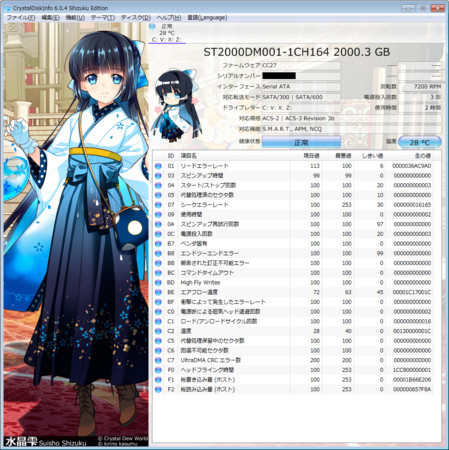Screen dimensions: 449x450
Task: Click status icon for attribute B7 ベンダ固有
Action: pos(158,243)
